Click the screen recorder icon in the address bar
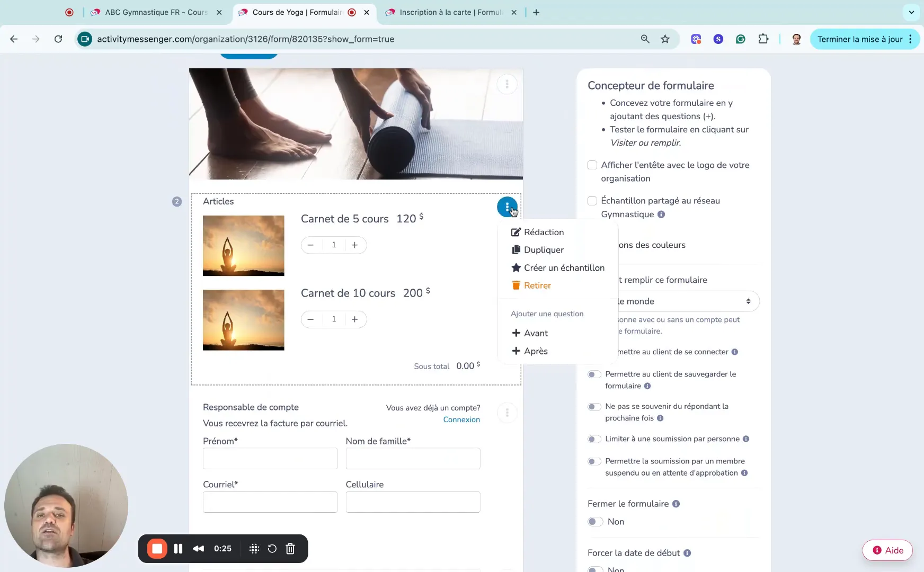The image size is (924, 572). point(84,39)
